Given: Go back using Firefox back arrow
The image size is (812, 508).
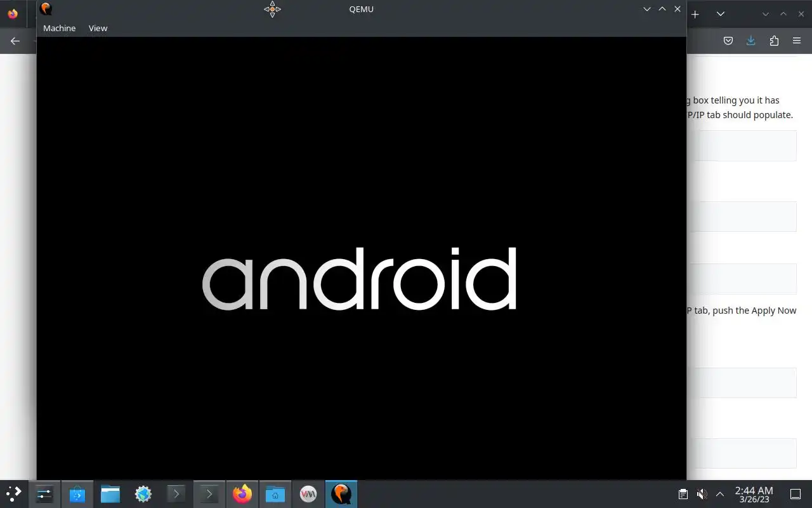Looking at the screenshot, I should point(15,41).
